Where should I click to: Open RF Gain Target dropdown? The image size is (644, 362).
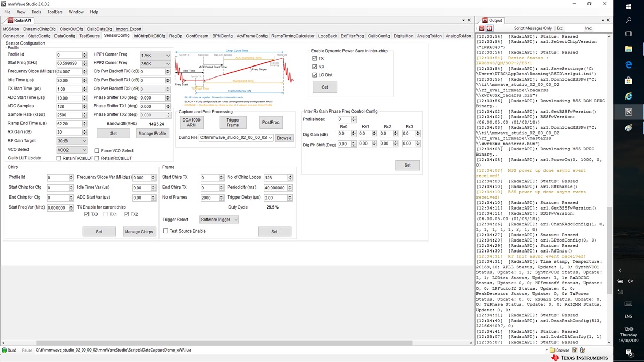pyautogui.click(x=72, y=141)
